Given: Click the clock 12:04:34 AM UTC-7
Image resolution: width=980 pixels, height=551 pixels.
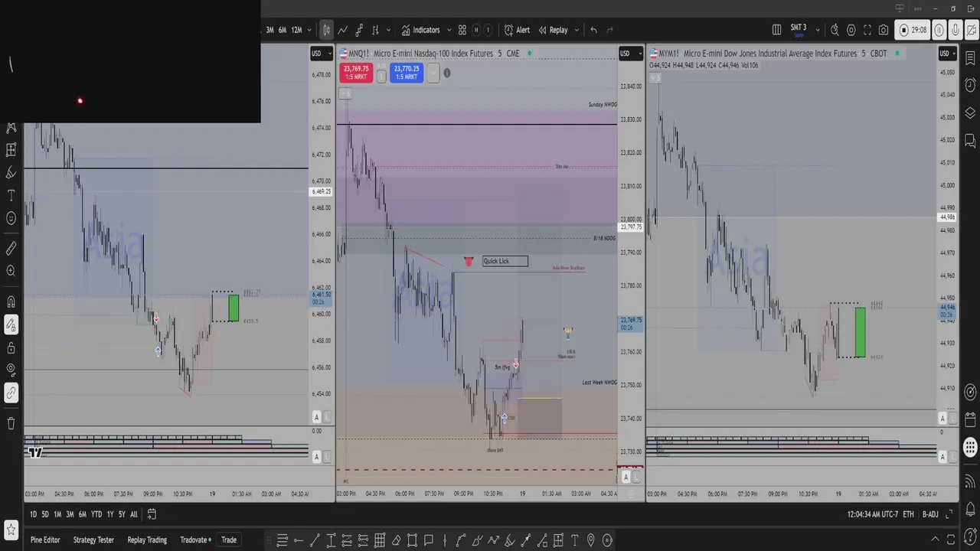Looking at the screenshot, I should pos(873,514).
